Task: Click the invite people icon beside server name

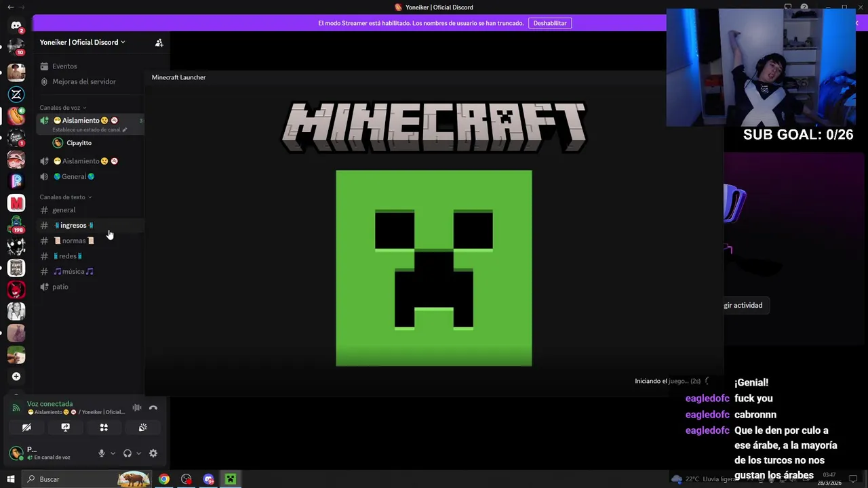Action: click(x=159, y=42)
